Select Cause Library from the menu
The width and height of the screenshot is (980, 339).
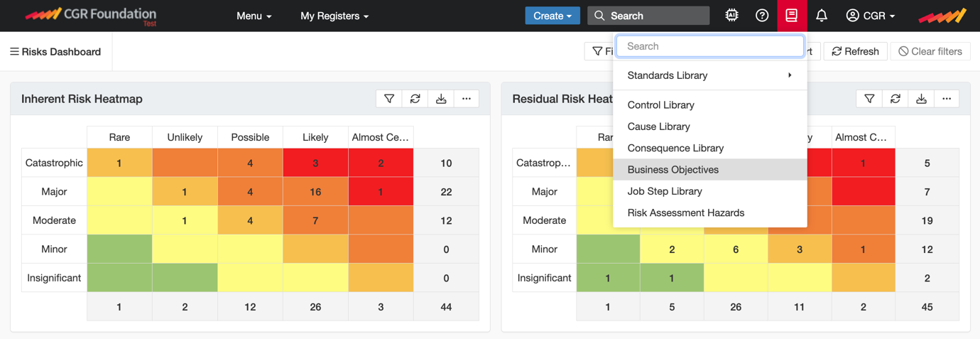click(x=710, y=127)
